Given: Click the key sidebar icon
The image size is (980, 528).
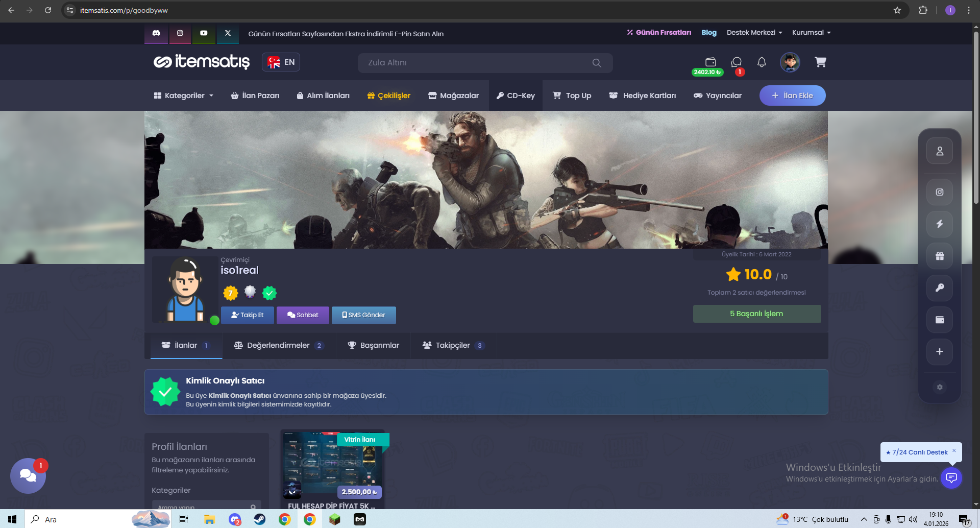Looking at the screenshot, I should pos(940,288).
